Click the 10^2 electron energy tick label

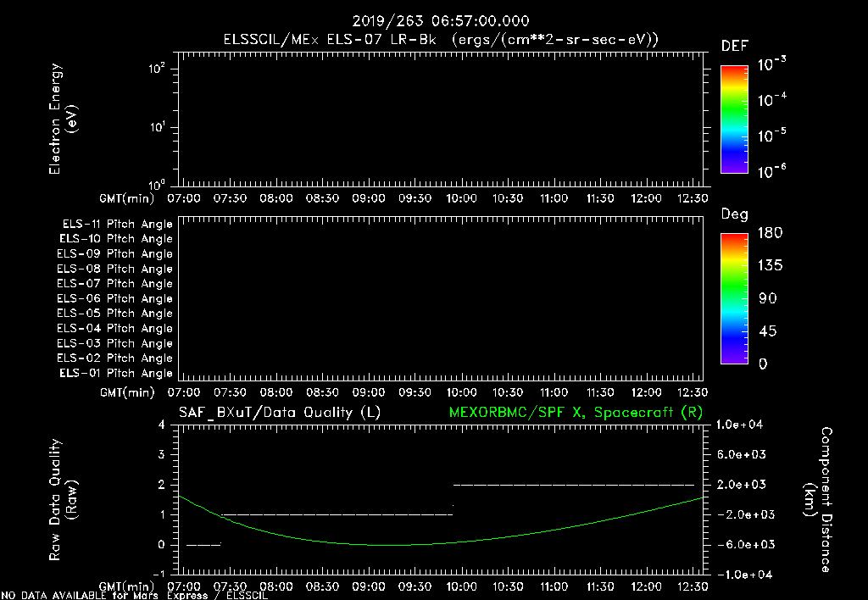[x=157, y=69]
